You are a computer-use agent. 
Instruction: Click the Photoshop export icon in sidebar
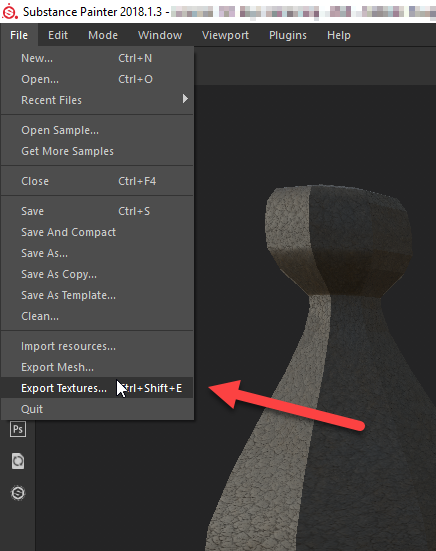[x=18, y=429]
